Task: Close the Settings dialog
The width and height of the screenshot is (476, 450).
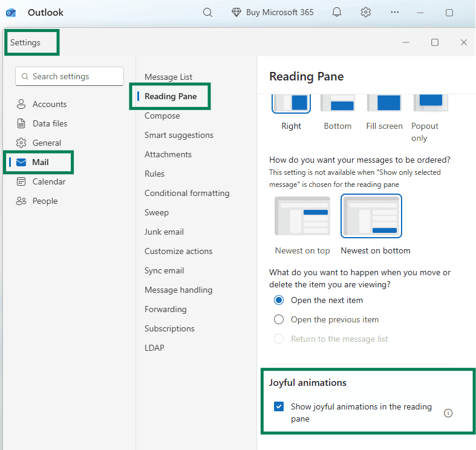Action: (463, 42)
